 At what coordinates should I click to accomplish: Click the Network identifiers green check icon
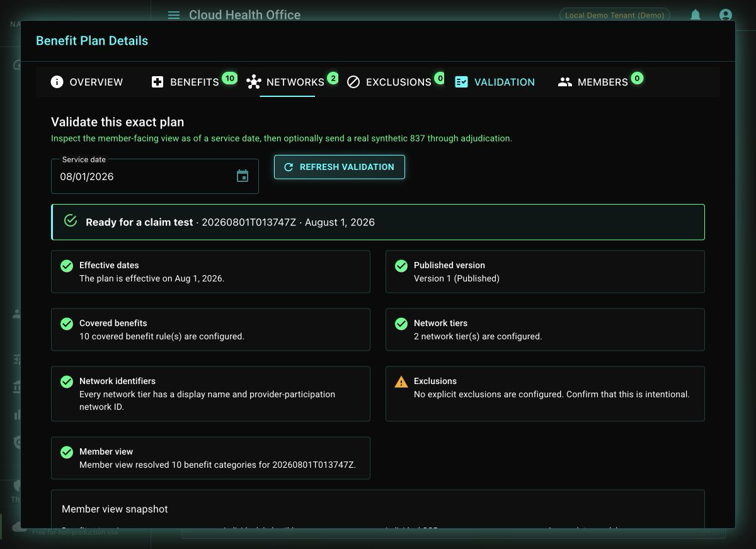tap(67, 382)
